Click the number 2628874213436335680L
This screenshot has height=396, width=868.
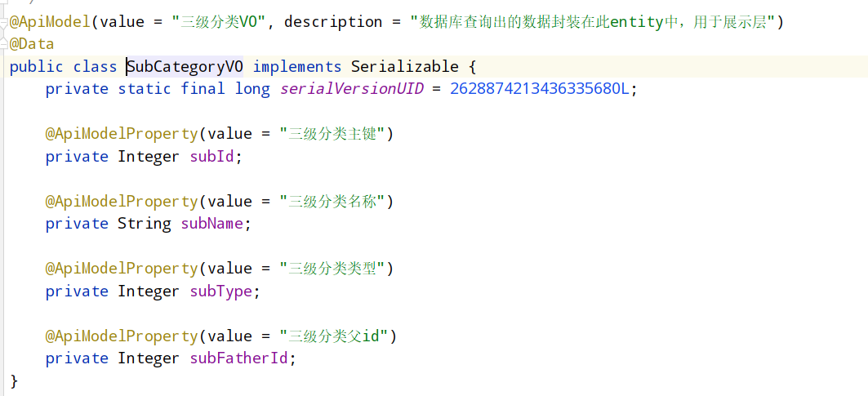tap(540, 89)
